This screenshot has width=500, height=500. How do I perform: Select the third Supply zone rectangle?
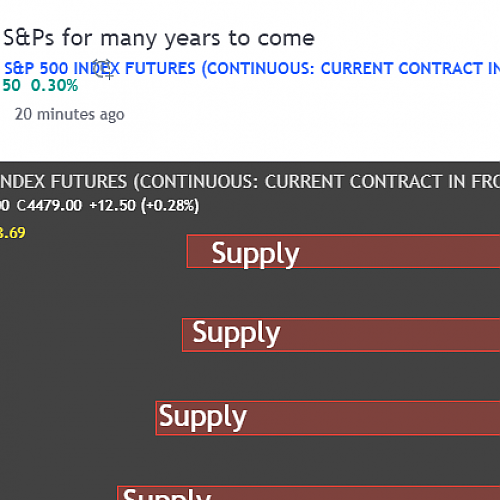pos(328,418)
